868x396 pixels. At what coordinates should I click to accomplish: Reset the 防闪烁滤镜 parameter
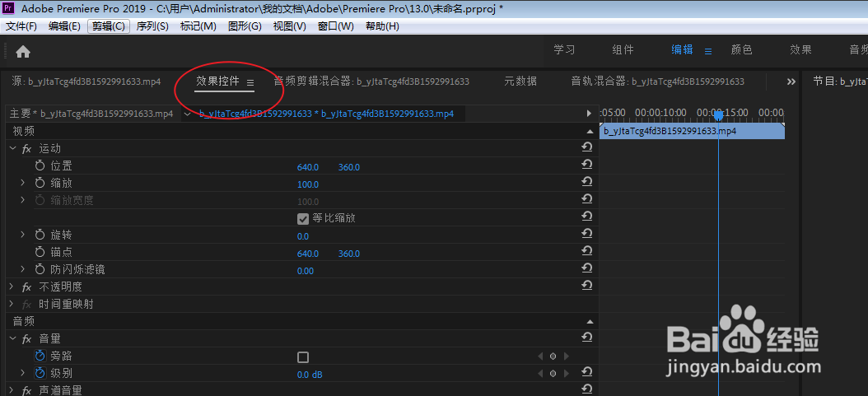click(587, 268)
